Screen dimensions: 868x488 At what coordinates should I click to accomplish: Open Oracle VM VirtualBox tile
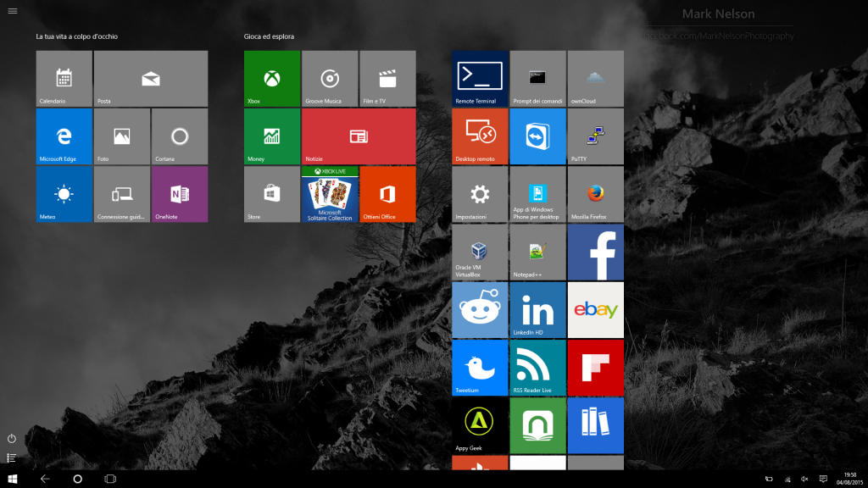(480, 252)
